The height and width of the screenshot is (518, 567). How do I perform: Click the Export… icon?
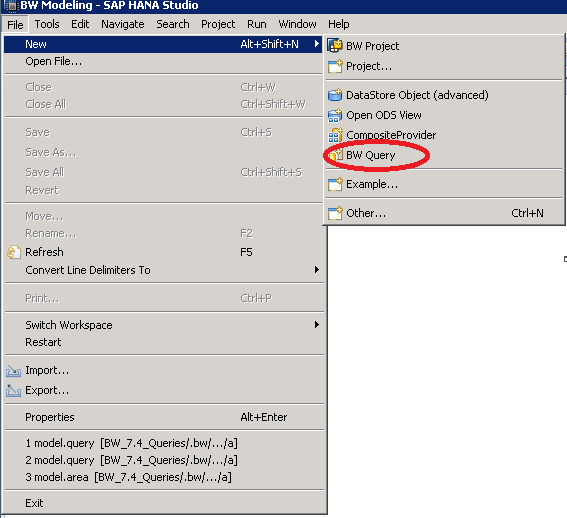tap(13, 391)
